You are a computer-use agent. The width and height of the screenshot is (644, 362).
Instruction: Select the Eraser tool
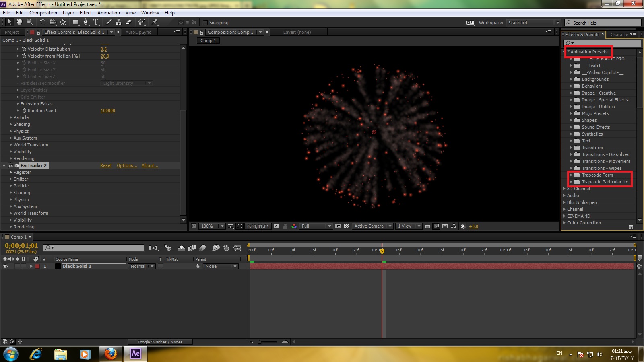pos(129,22)
